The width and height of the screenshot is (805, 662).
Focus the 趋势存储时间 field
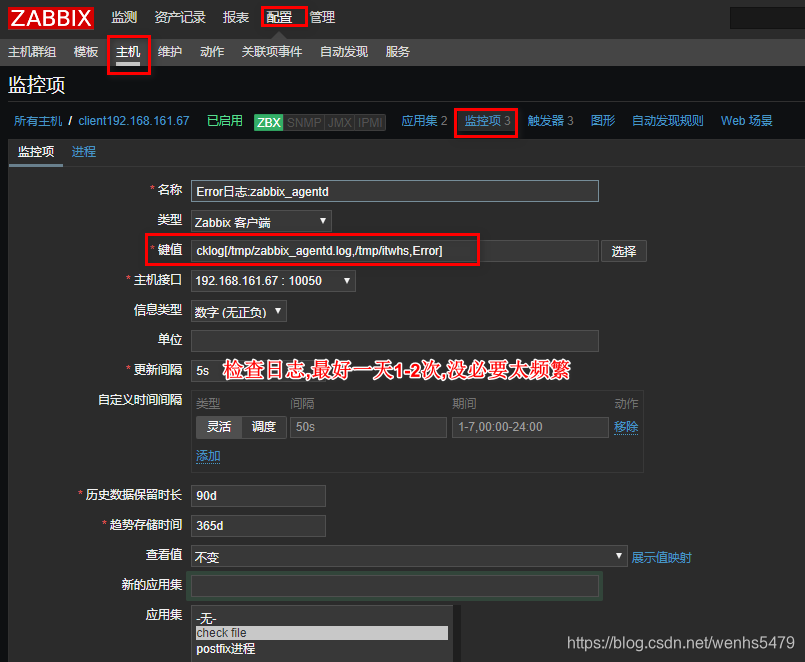pyautogui.click(x=258, y=525)
